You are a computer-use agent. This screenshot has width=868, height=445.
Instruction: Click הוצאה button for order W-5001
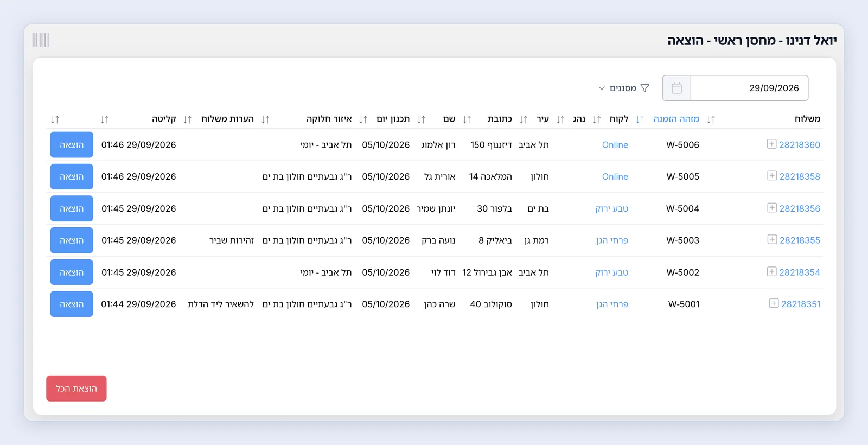(72, 304)
